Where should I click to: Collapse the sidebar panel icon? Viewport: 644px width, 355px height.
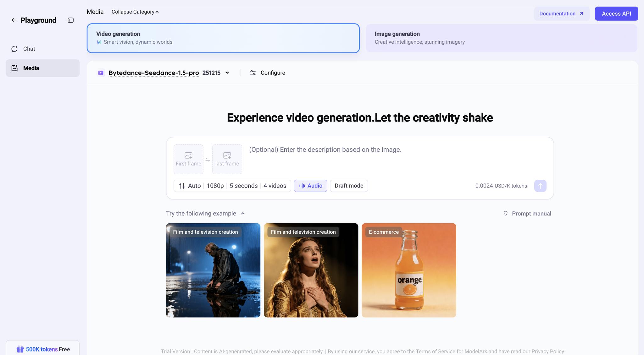pos(70,20)
